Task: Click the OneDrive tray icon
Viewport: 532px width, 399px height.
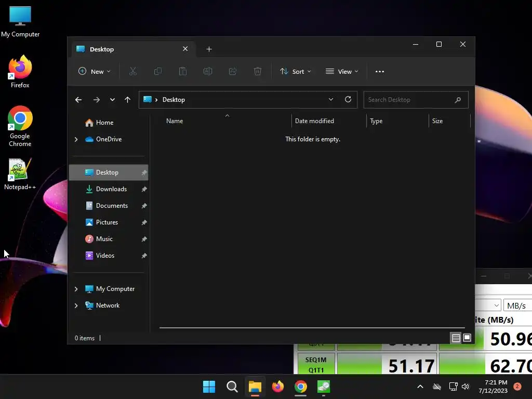Action: [x=437, y=387]
